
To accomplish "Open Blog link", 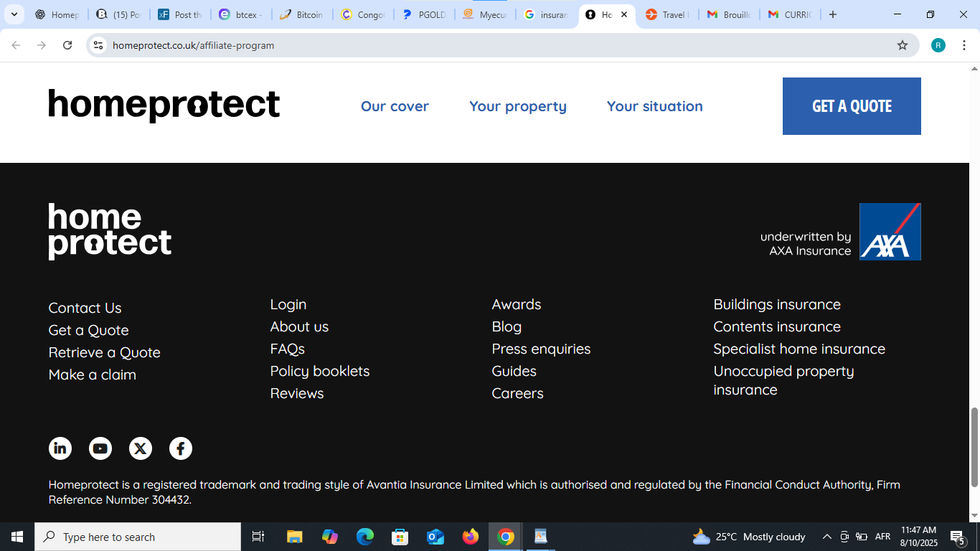I will 507,326.
